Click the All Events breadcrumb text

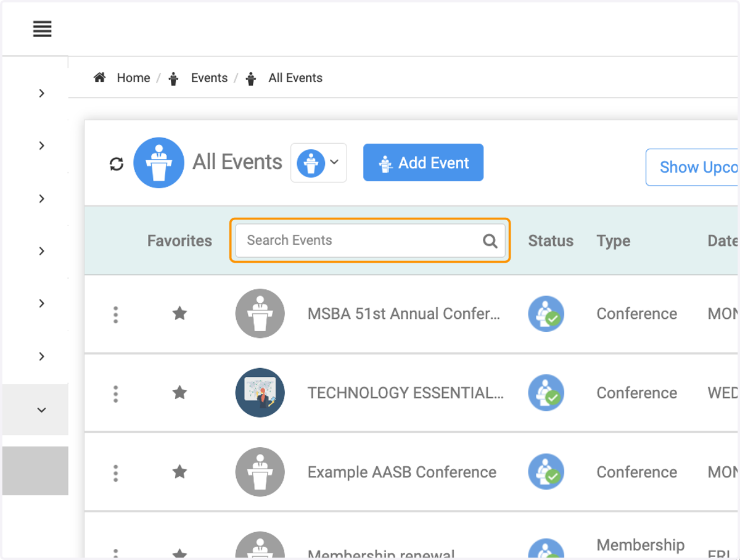coord(295,78)
